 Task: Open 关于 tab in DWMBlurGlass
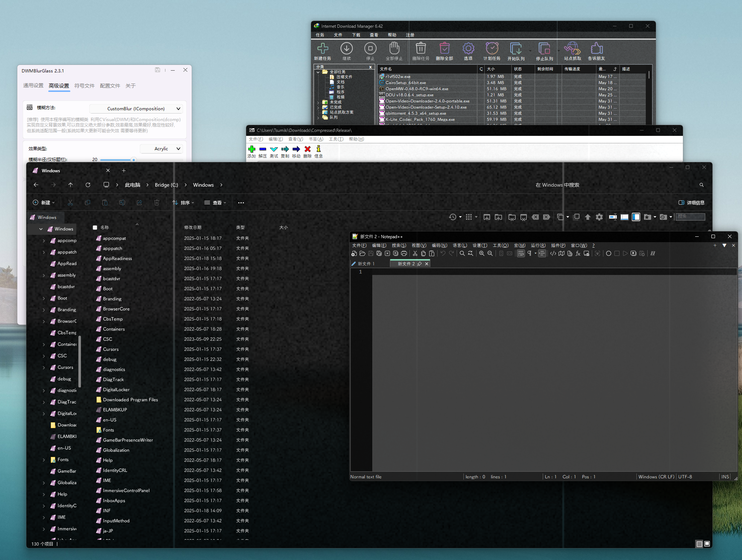pyautogui.click(x=130, y=85)
